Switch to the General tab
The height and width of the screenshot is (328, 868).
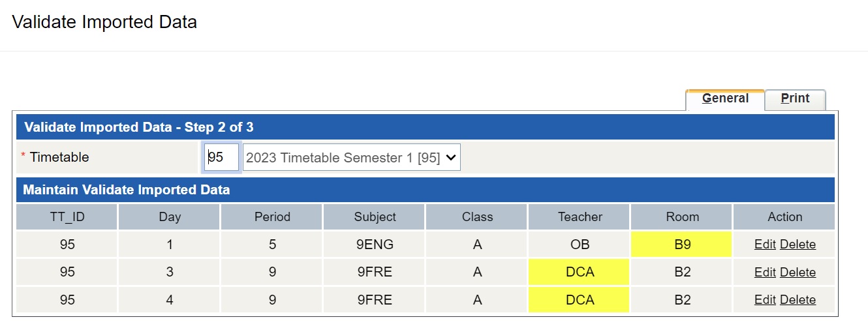[x=725, y=99]
